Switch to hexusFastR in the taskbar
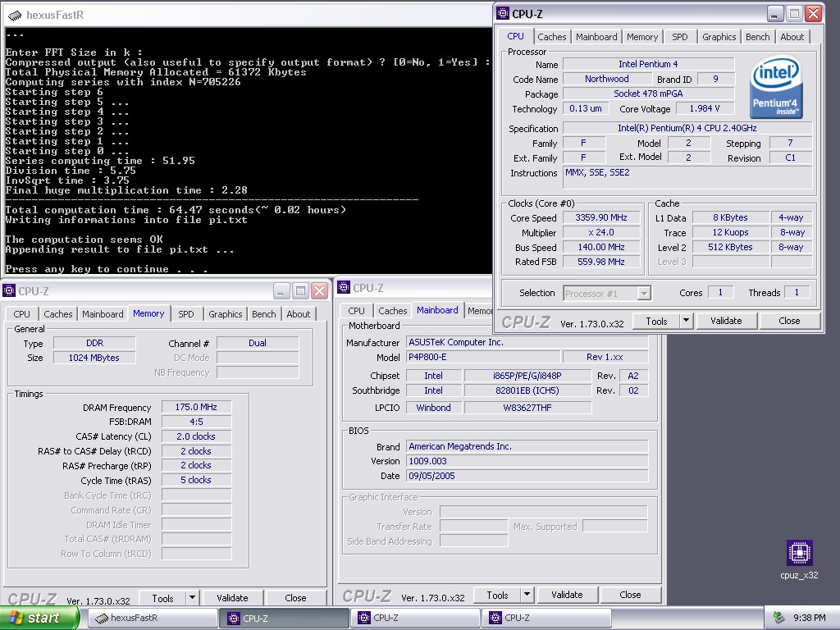 pyautogui.click(x=152, y=618)
